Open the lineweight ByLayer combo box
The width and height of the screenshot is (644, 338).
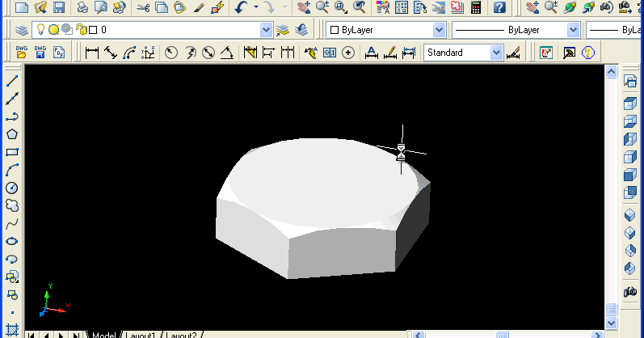pyautogui.click(x=614, y=30)
